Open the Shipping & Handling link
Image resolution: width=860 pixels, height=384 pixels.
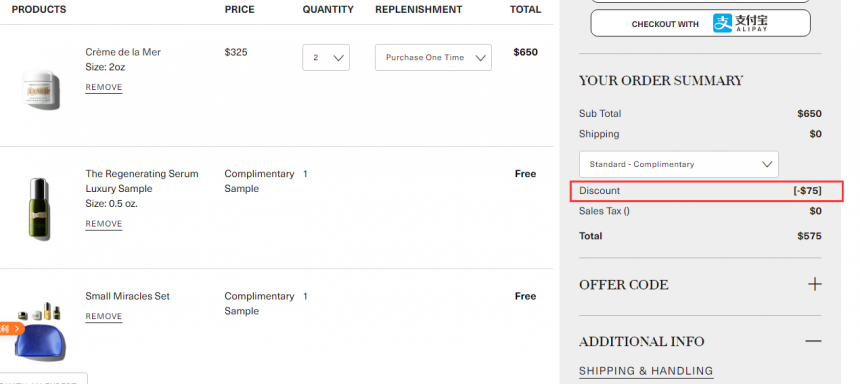[646, 371]
